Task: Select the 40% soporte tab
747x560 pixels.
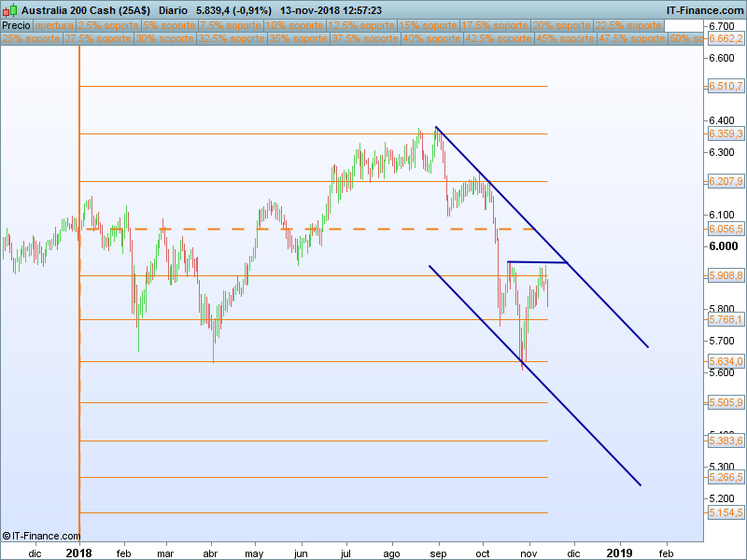Action: click(431, 38)
